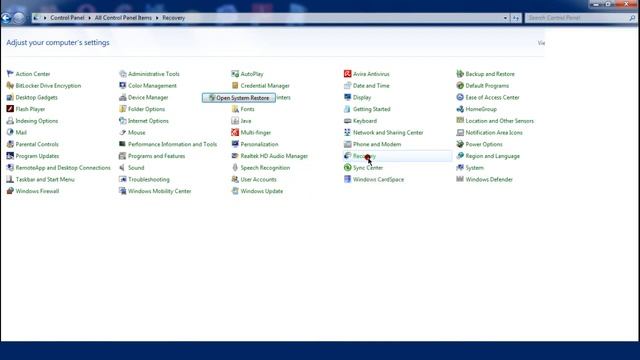Open the Windows CardSpace link
Screen dimensions: 640x360
click(x=378, y=180)
